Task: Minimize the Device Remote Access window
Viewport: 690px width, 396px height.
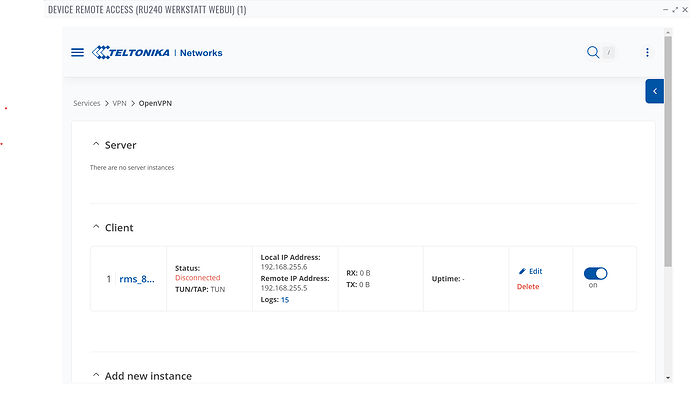Action: tap(665, 10)
